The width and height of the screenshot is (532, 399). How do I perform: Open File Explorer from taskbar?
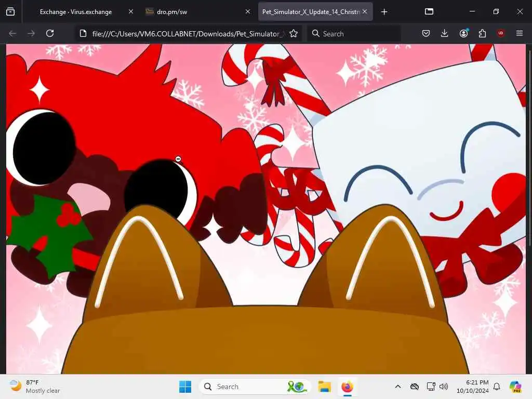[324, 387]
